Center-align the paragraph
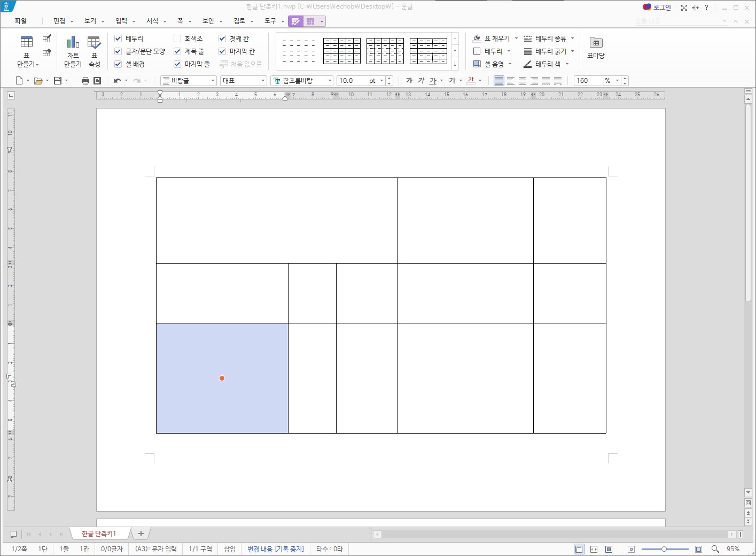Image resolution: width=756 pixels, height=556 pixels. 523,81
